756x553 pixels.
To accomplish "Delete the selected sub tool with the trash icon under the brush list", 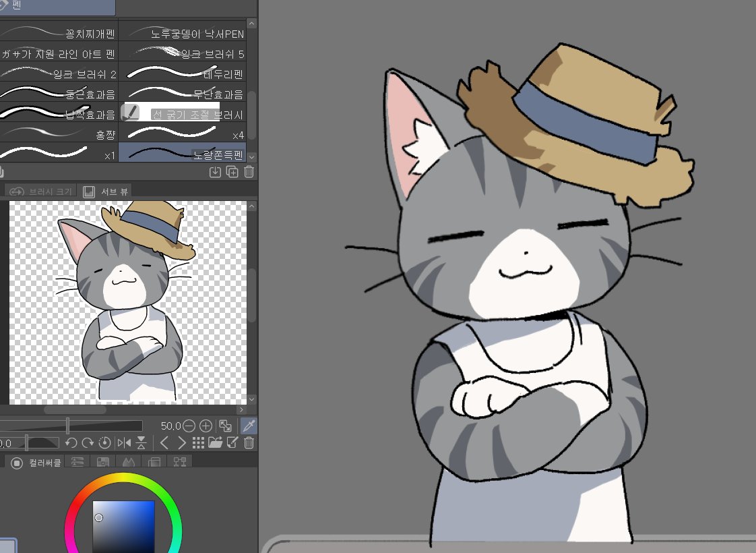I will (249, 172).
